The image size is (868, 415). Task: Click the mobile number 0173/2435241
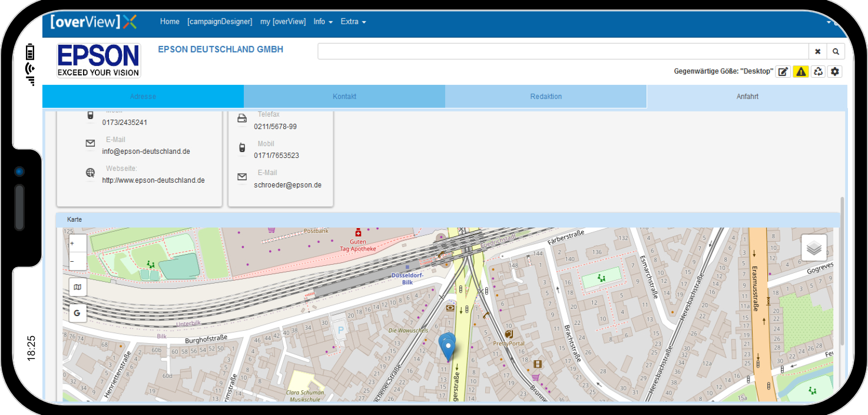[x=124, y=123]
